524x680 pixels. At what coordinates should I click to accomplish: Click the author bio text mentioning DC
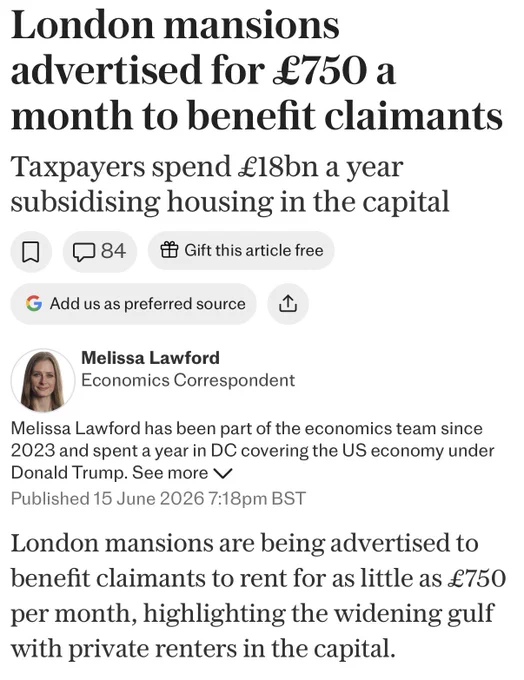253,450
